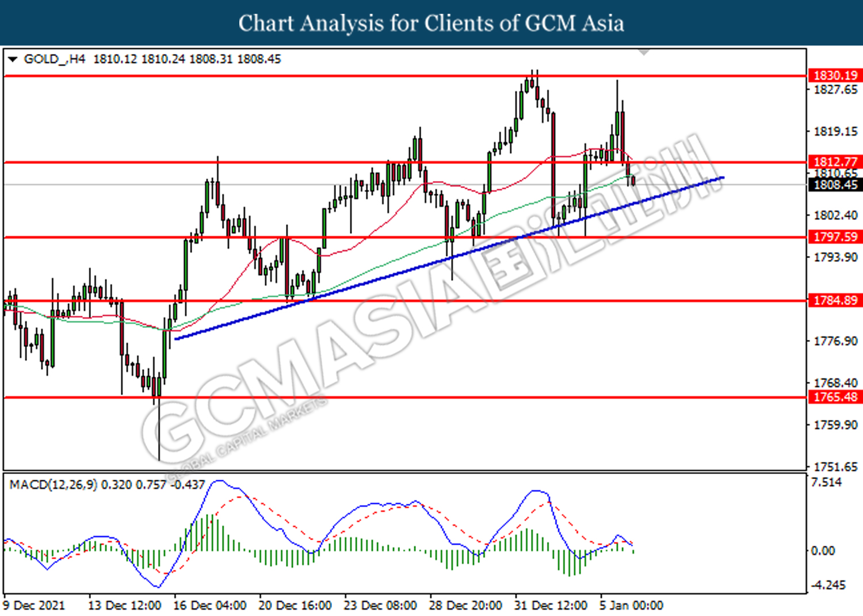Image resolution: width=863 pixels, height=616 pixels.
Task: Click the MACD scale value -4.245
Action: tap(828, 585)
